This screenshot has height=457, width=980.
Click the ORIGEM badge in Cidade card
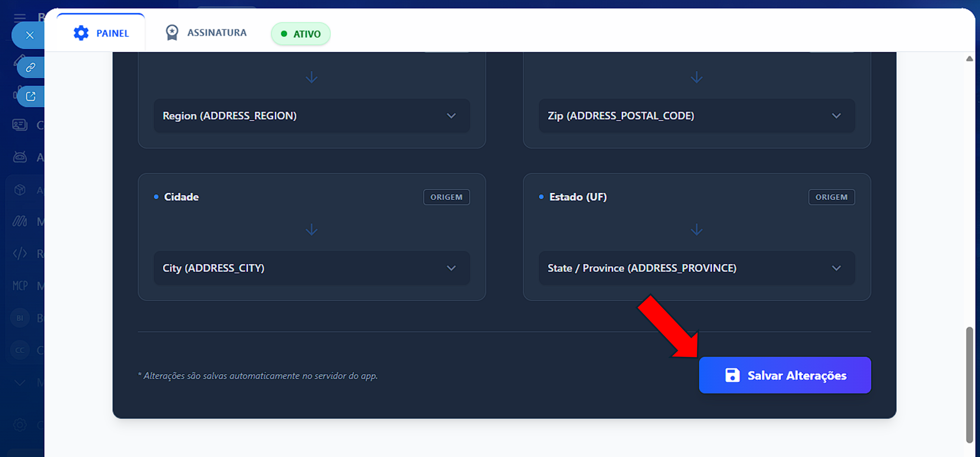[x=446, y=197]
